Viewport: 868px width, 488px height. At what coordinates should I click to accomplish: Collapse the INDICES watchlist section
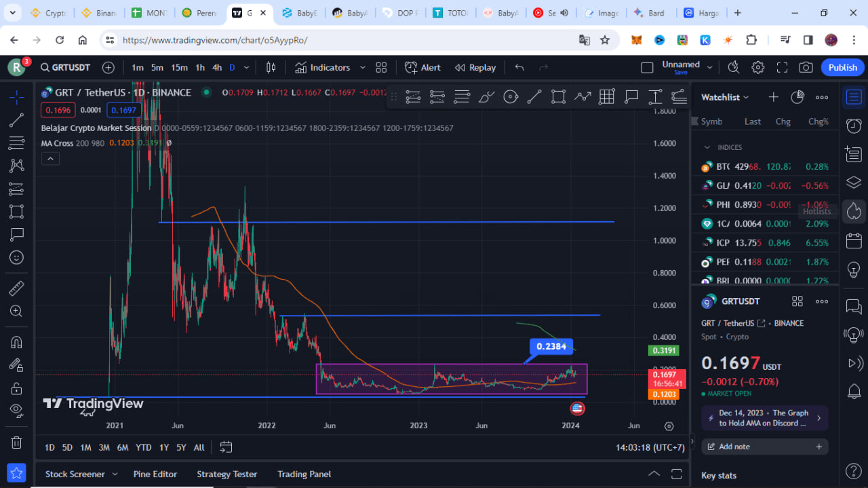(x=707, y=147)
